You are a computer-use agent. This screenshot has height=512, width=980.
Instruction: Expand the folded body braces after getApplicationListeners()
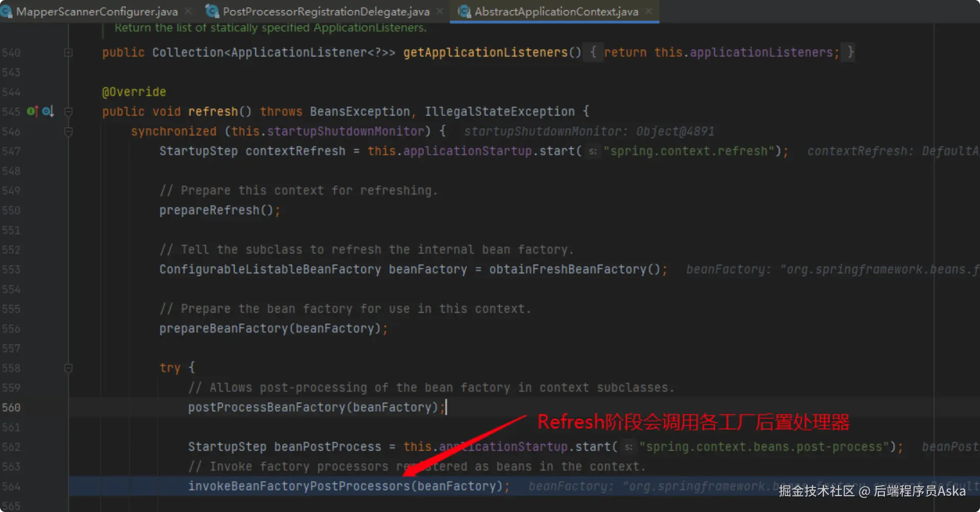tap(593, 52)
